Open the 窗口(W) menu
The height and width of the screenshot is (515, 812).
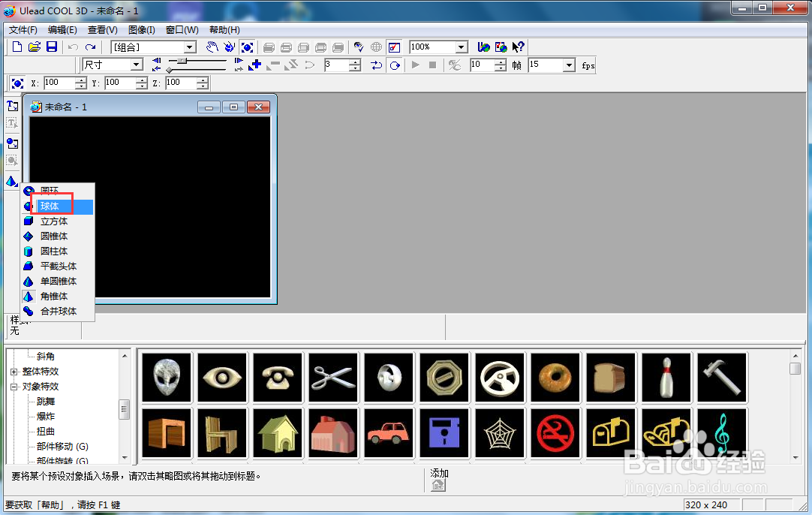[x=182, y=30]
